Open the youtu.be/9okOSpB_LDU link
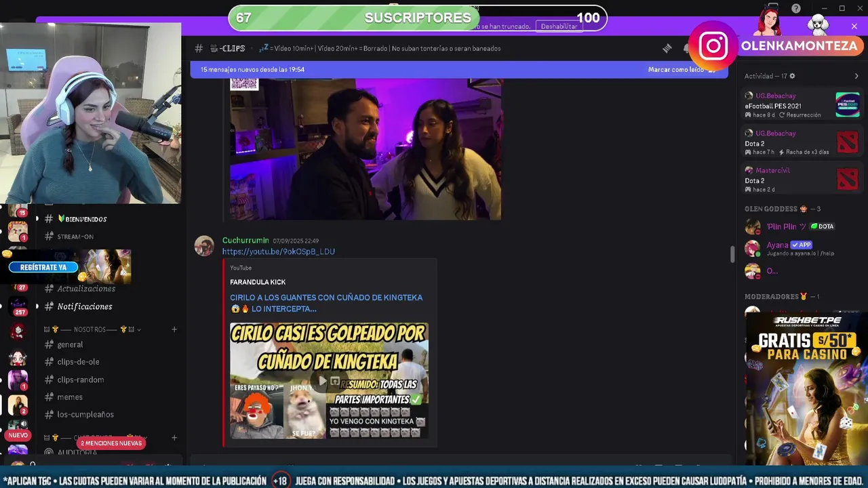Screen dimensions: 868x488 coord(279,251)
